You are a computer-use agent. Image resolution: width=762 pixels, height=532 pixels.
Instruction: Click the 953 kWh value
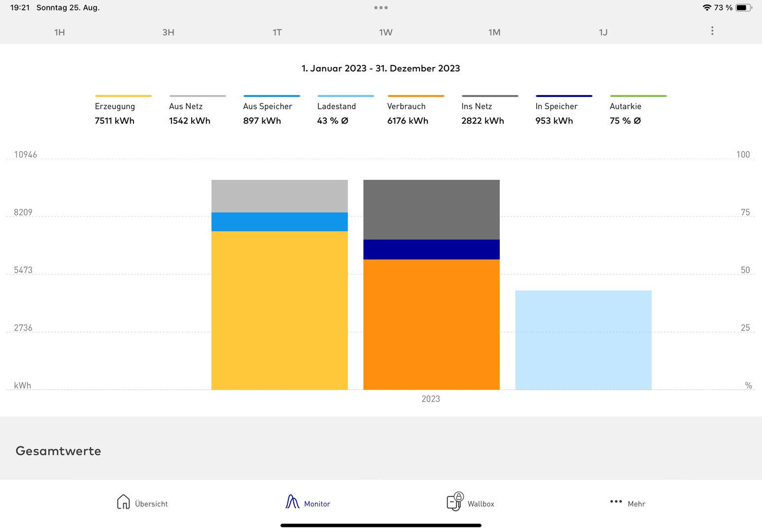click(554, 121)
